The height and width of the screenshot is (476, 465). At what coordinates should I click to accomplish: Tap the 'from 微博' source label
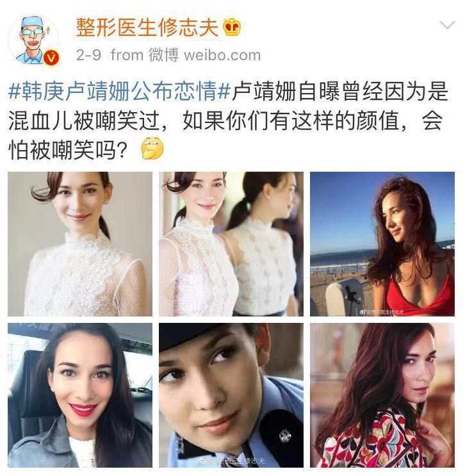coord(145,55)
